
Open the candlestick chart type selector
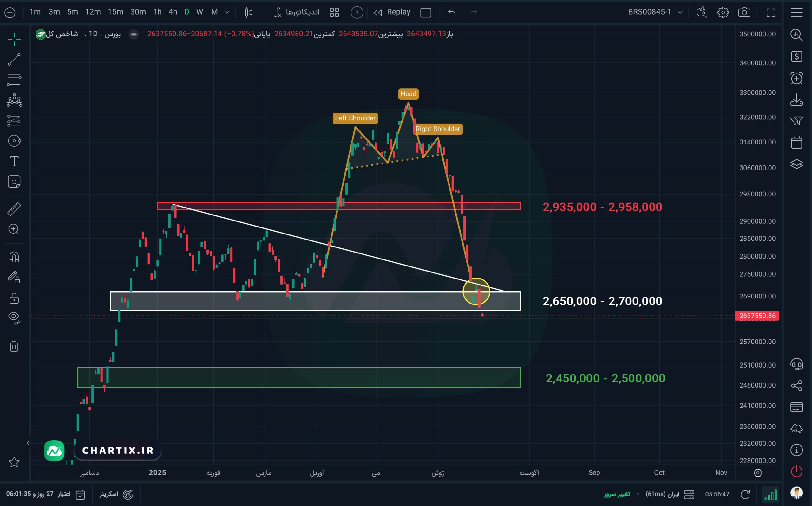(x=249, y=12)
